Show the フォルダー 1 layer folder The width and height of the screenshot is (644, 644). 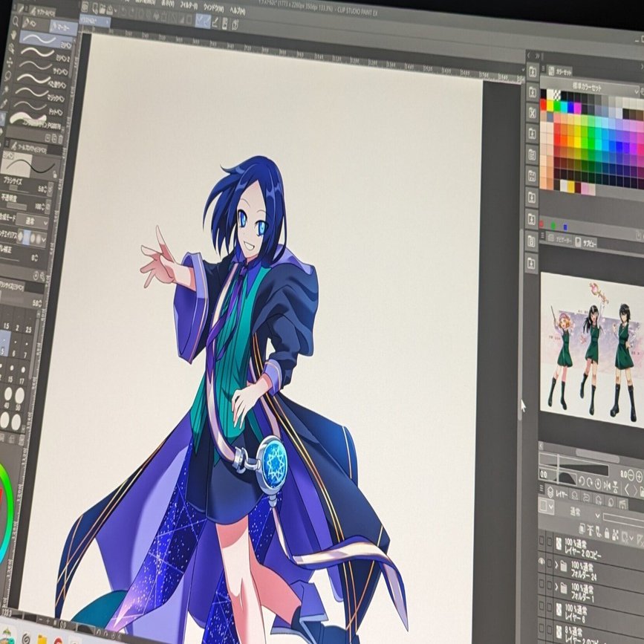(541, 584)
